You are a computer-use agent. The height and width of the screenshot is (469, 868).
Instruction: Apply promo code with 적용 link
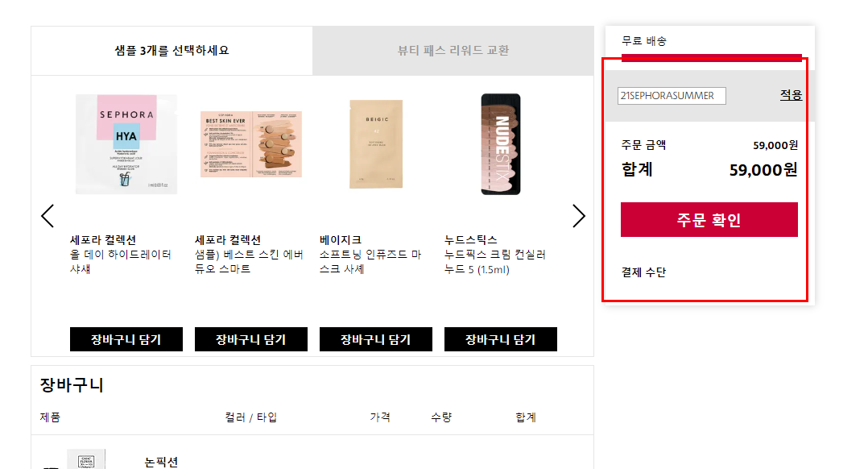tap(791, 95)
